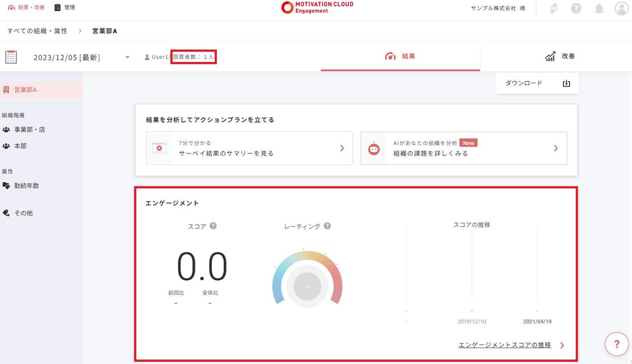Open the survey date dropdown arrow
Screen dimensions: 632x364
[x=127, y=57]
